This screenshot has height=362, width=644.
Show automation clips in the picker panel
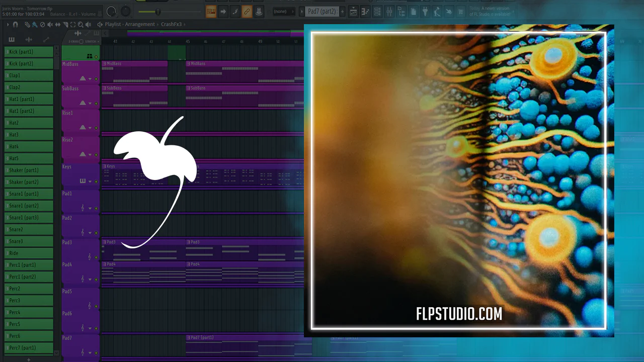tap(46, 39)
